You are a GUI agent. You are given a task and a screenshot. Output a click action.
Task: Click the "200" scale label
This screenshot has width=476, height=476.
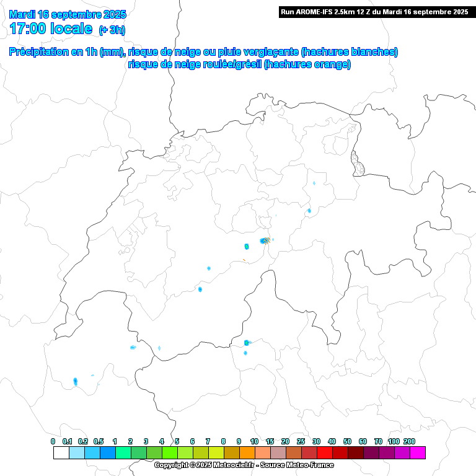point(409,441)
